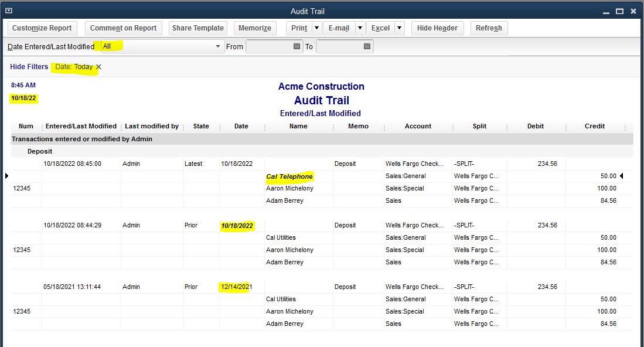Screen dimensions: 644x347
Task: Click Comment on Report
Action: (123, 28)
